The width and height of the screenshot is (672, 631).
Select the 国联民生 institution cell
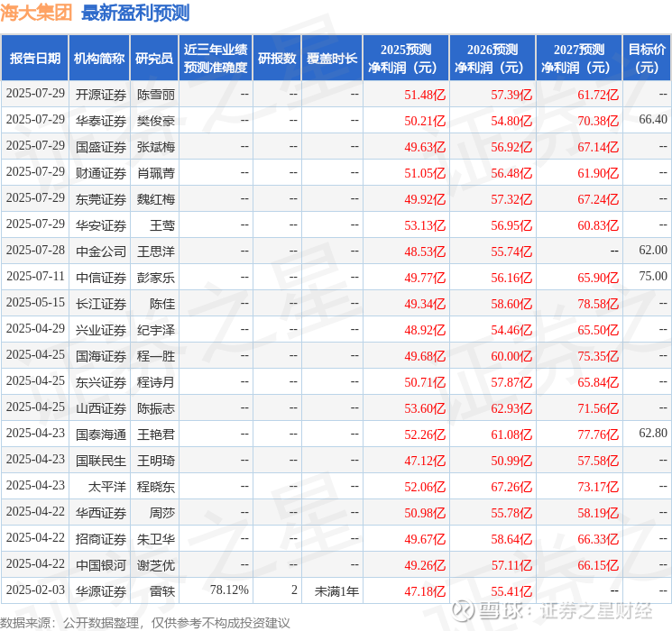tap(101, 461)
